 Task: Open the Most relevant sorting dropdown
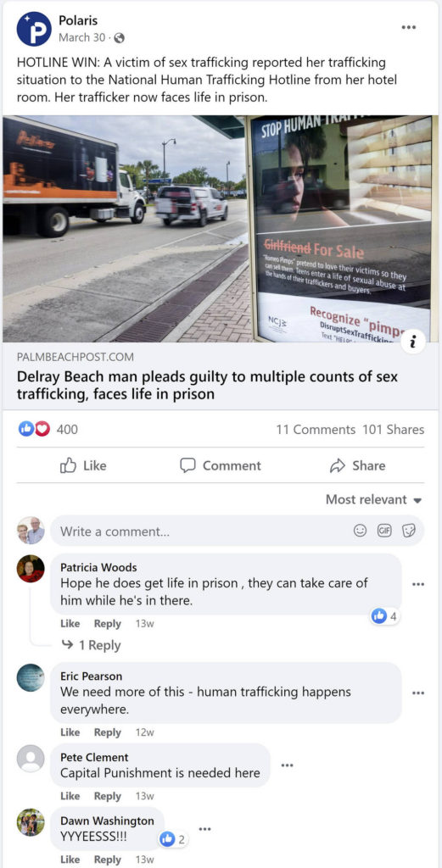coord(374,499)
